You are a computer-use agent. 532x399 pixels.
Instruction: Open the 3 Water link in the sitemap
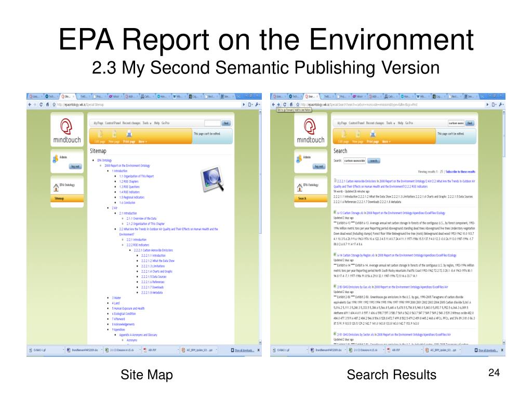tap(116, 298)
